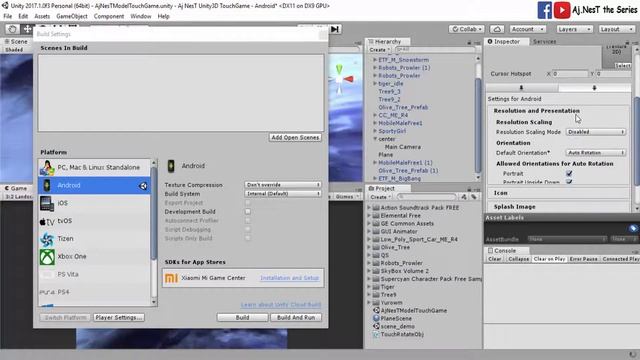The height and width of the screenshot is (360, 640).
Task: Click the blue asset label tag icon
Action: (633, 228)
